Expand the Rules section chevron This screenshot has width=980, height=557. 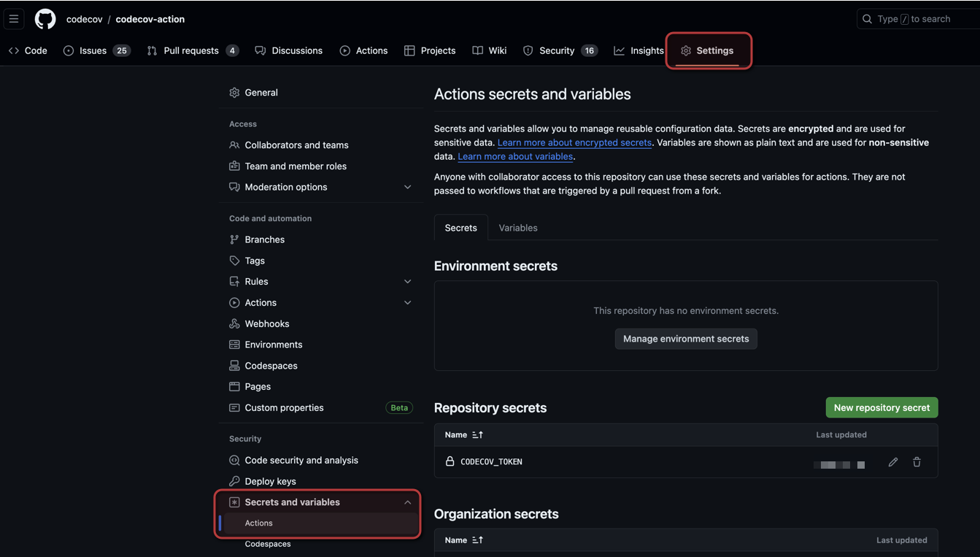coord(407,282)
